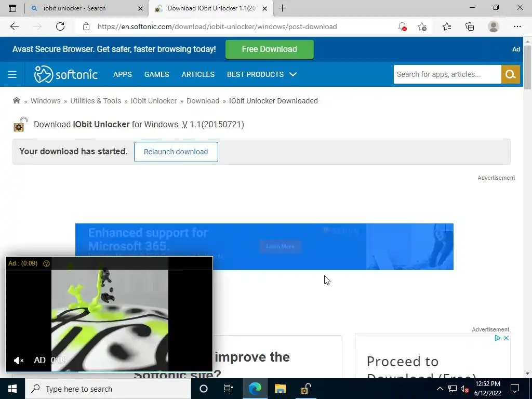
Task: Follow the Utilities & Tools breadcrumb
Action: click(96, 101)
